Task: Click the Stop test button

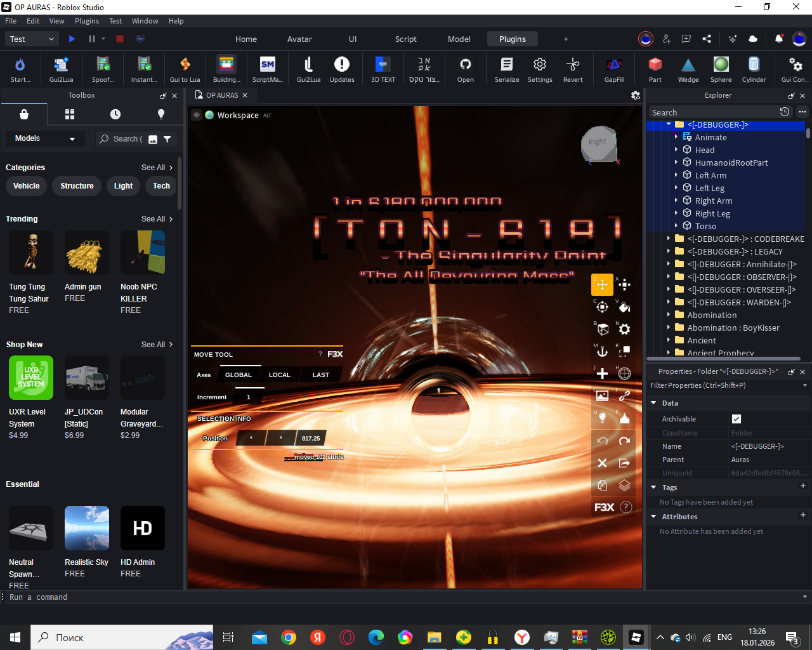Action: pos(120,39)
